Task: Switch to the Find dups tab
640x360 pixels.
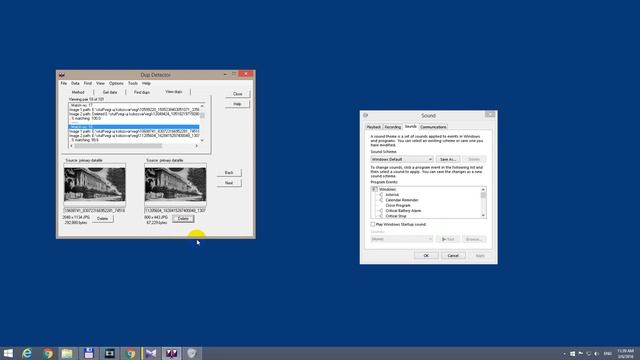Action: tap(142, 92)
